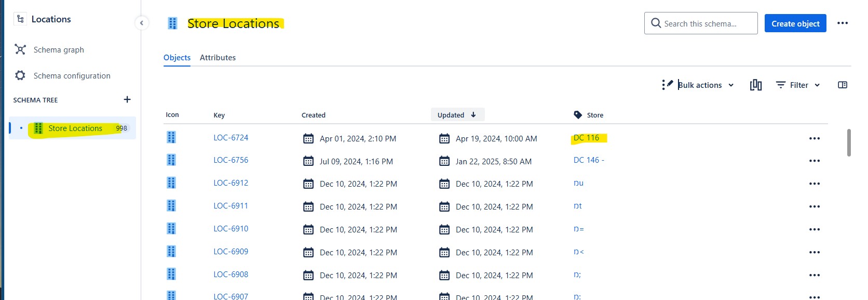This screenshot has width=868, height=300.
Task: Open the DC 116 store link
Action: tap(586, 138)
